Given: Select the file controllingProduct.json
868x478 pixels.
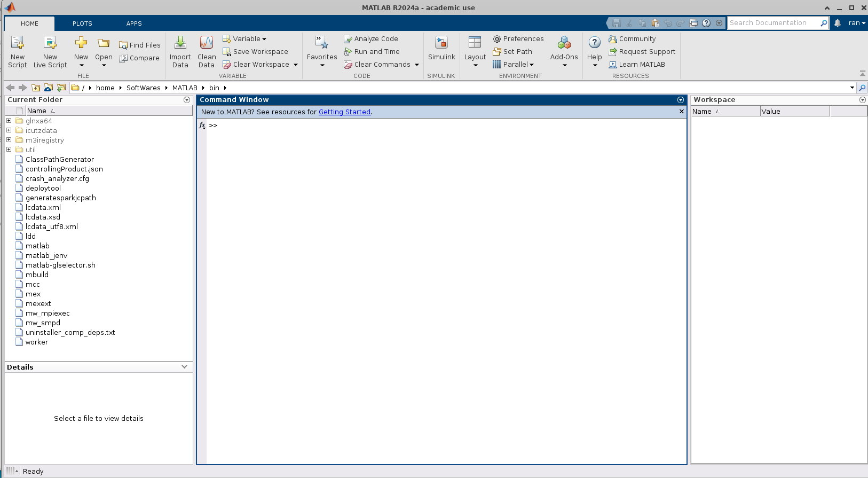Looking at the screenshot, I should click(x=64, y=169).
